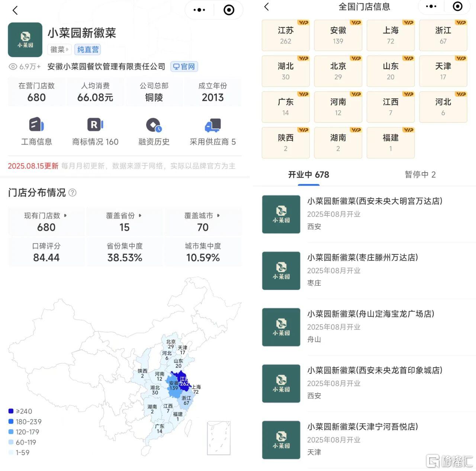The height and width of the screenshot is (471, 476).
Task: Open store title 小菜园新徽菜(舟山定海宝龙广场店)
Action: (x=371, y=314)
